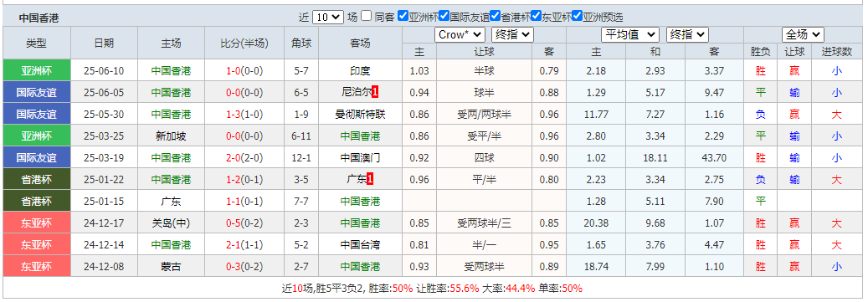
Task: Click the 比分(半场) column header
Action: coord(244,44)
